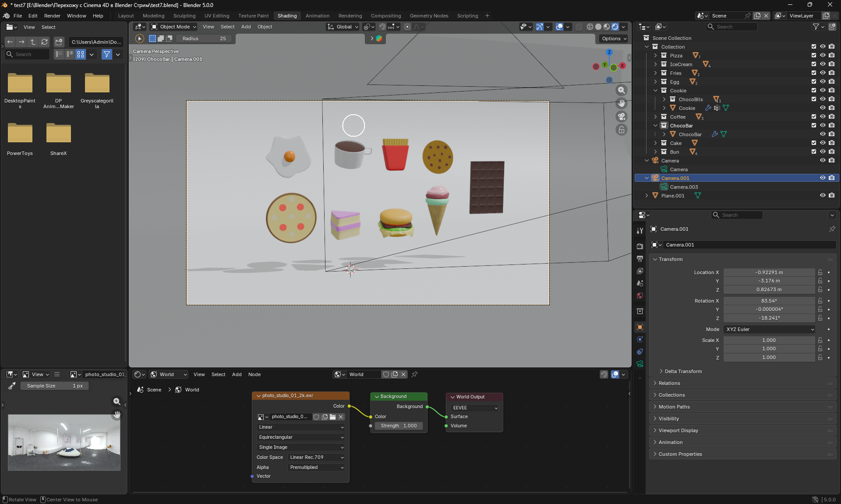The image size is (841, 504).
Task: Click the zoom magnifier icon in the viewport
Action: point(621,90)
